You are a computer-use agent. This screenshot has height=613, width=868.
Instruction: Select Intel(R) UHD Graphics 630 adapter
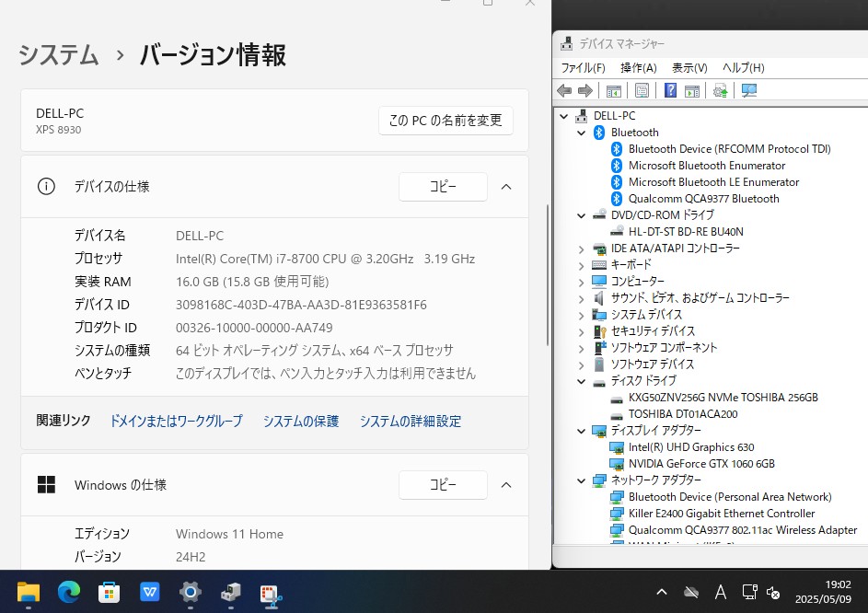pyautogui.click(x=691, y=447)
